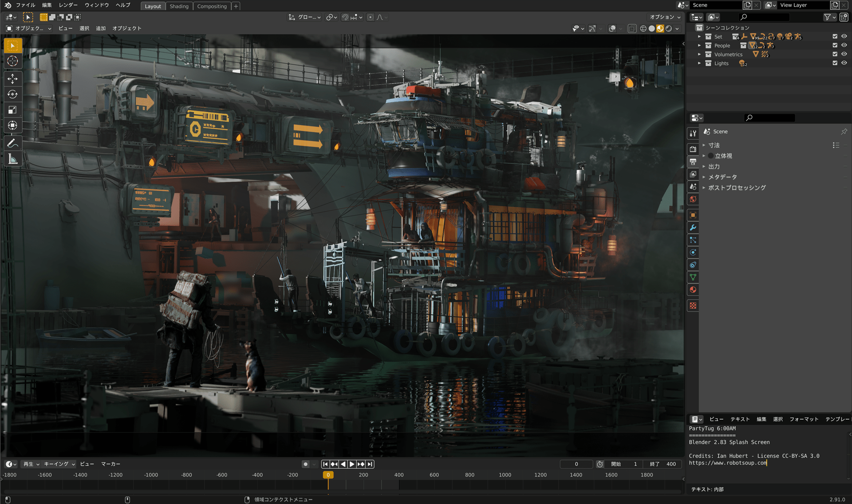Open the View Layer properties tab

(693, 174)
